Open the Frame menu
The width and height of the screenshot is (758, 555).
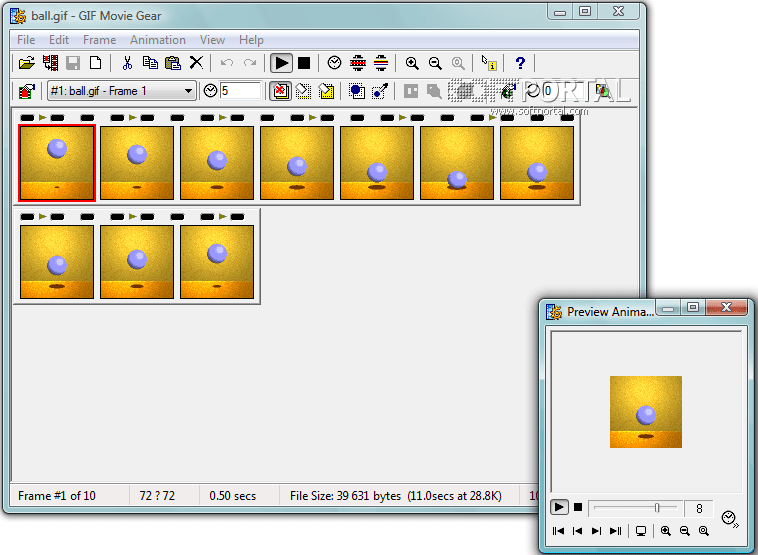(x=100, y=40)
